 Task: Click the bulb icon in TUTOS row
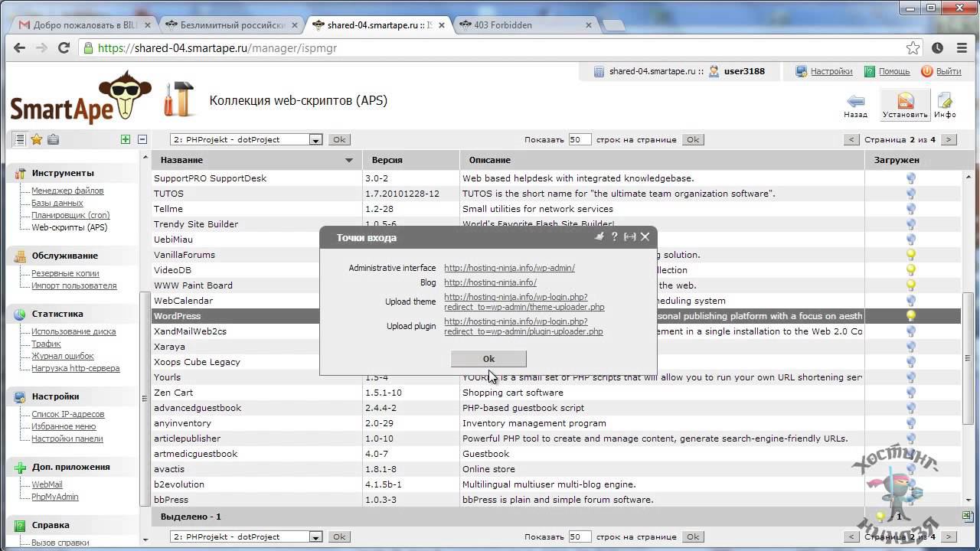click(x=911, y=194)
